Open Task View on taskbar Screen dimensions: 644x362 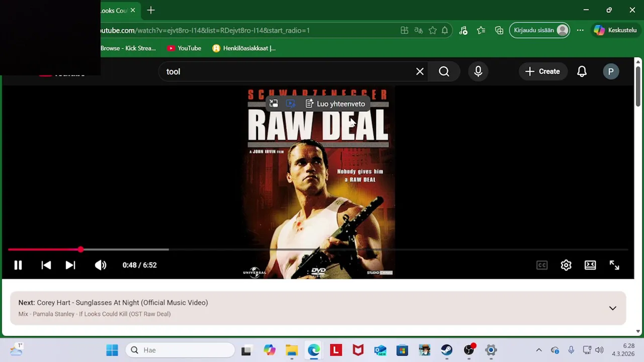coord(246,350)
